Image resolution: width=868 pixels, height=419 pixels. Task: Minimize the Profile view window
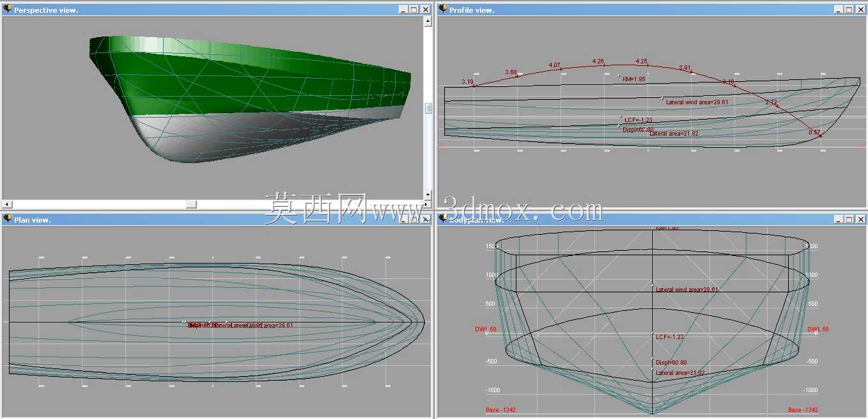pos(839,10)
